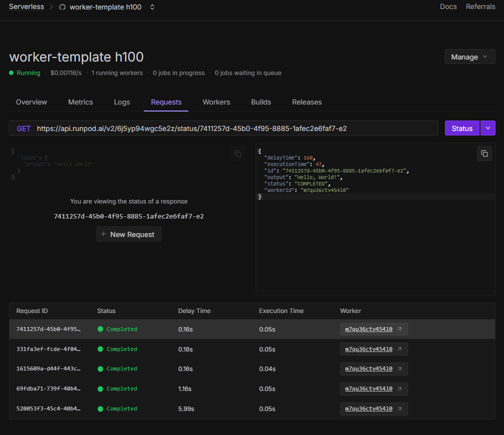Copy the request input JSON
The height and width of the screenshot is (435, 504).
point(238,153)
